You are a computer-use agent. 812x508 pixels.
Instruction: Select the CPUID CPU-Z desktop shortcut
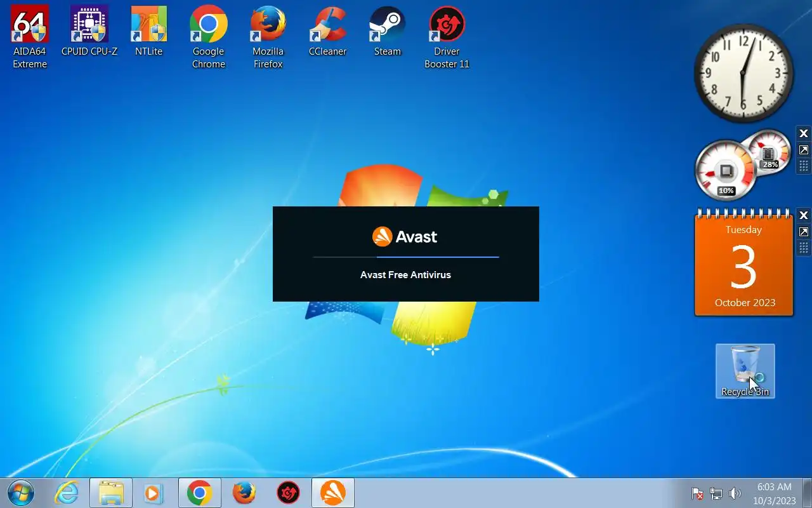click(89, 30)
